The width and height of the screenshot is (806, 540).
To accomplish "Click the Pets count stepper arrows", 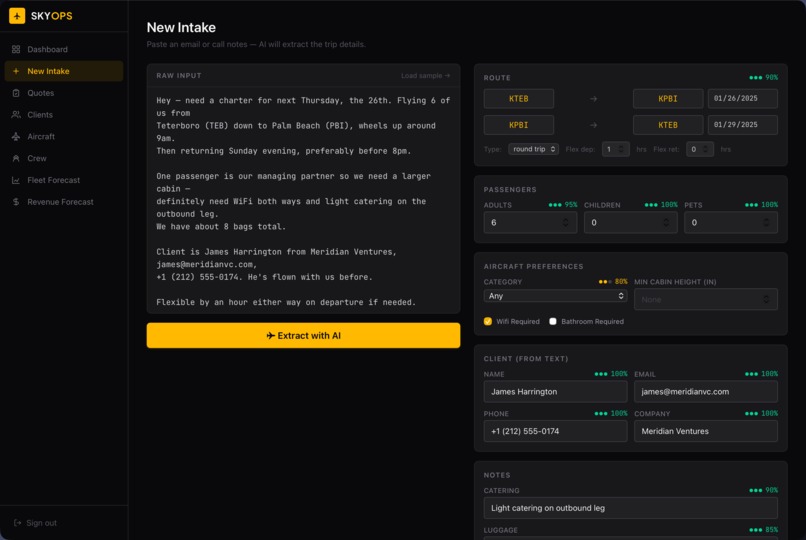I will (x=766, y=222).
